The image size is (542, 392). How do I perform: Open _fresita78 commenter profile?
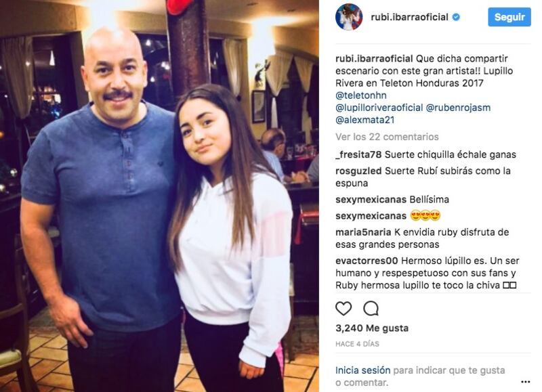(x=358, y=155)
